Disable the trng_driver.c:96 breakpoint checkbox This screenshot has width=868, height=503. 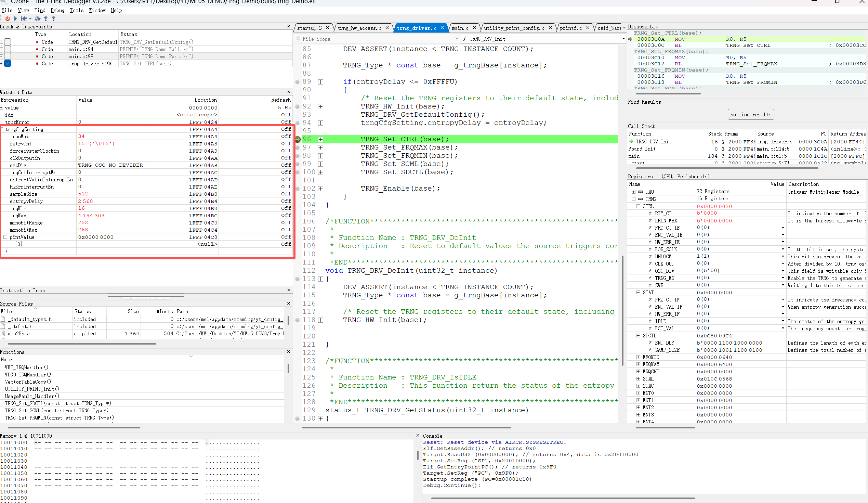[8, 63]
